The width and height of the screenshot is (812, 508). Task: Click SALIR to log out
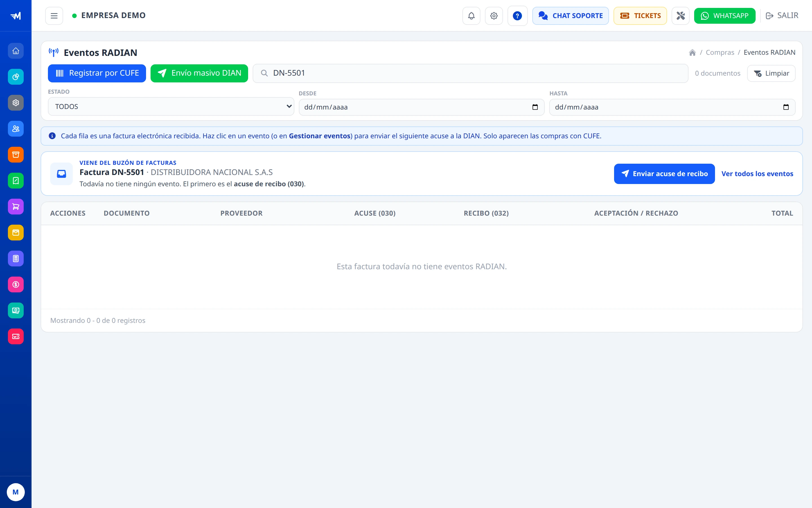[782, 16]
